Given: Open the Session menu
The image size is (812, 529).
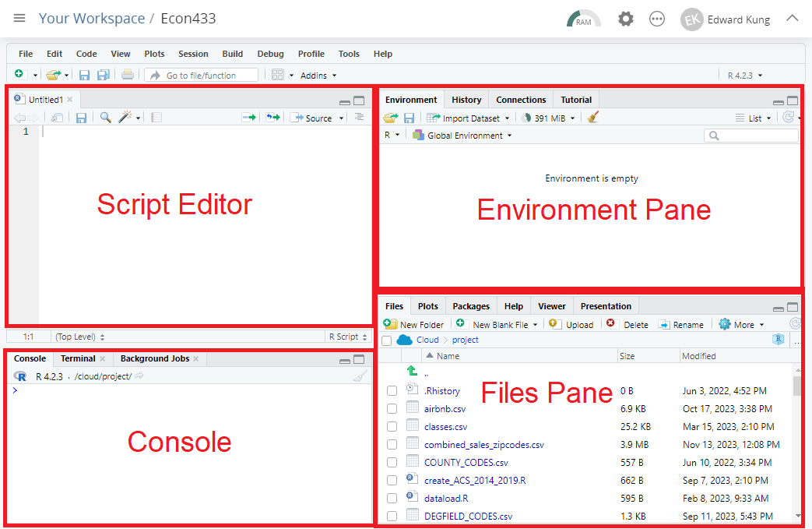Looking at the screenshot, I should coord(193,54).
